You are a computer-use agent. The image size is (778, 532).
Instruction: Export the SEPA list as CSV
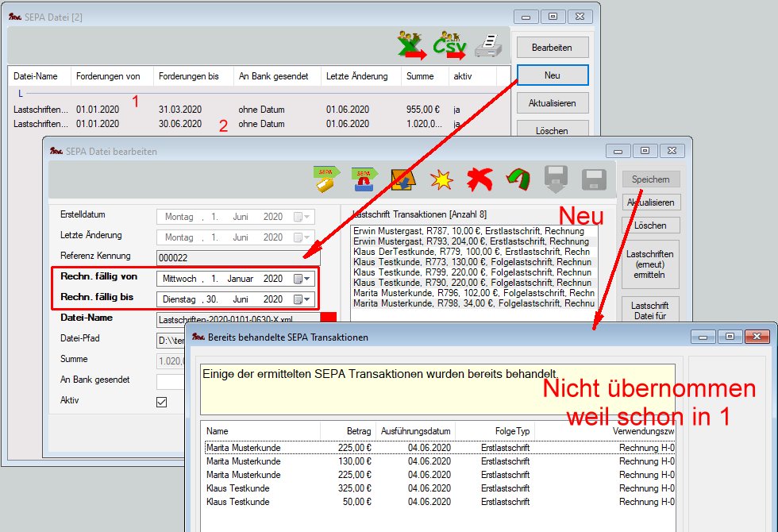coord(450,44)
